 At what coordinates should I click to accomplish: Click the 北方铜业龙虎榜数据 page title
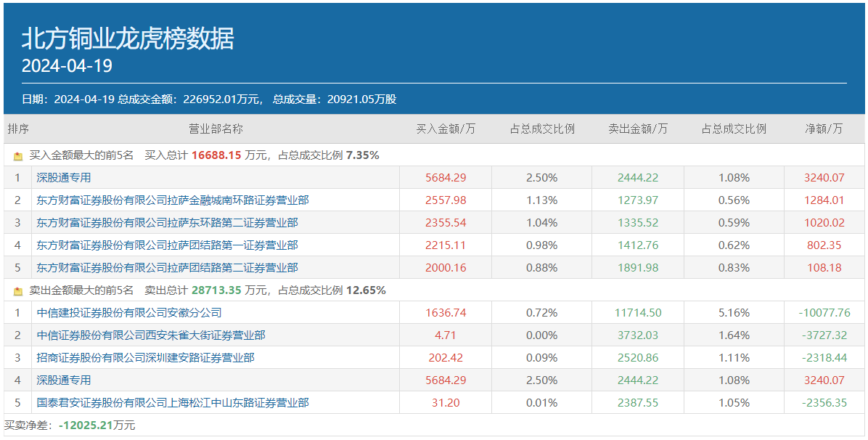pos(128,38)
